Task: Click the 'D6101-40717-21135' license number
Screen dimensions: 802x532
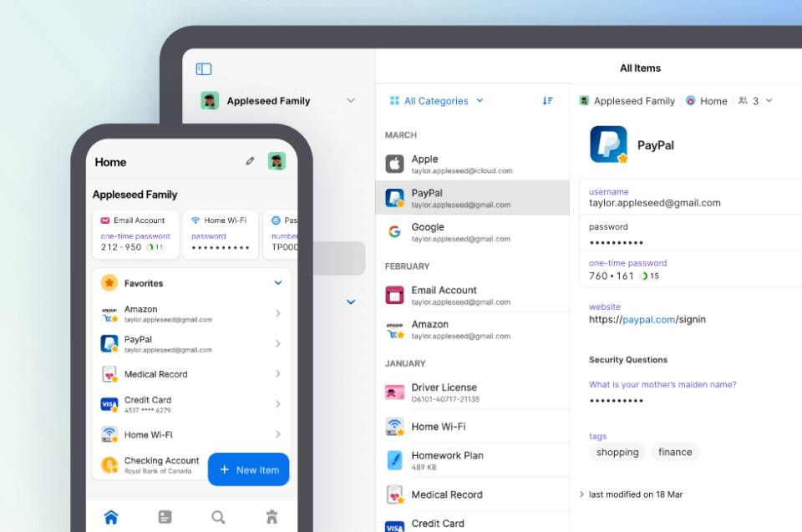Action: (x=445, y=399)
